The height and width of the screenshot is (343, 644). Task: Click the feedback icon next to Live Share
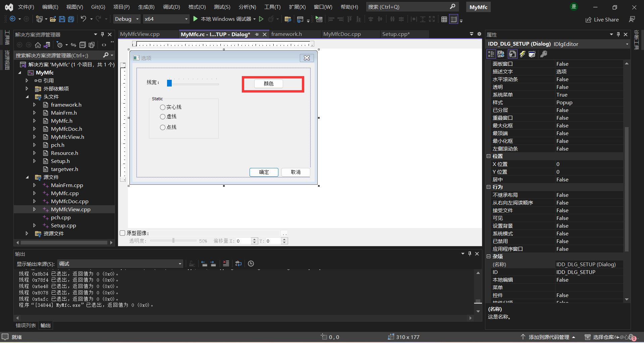point(632,19)
